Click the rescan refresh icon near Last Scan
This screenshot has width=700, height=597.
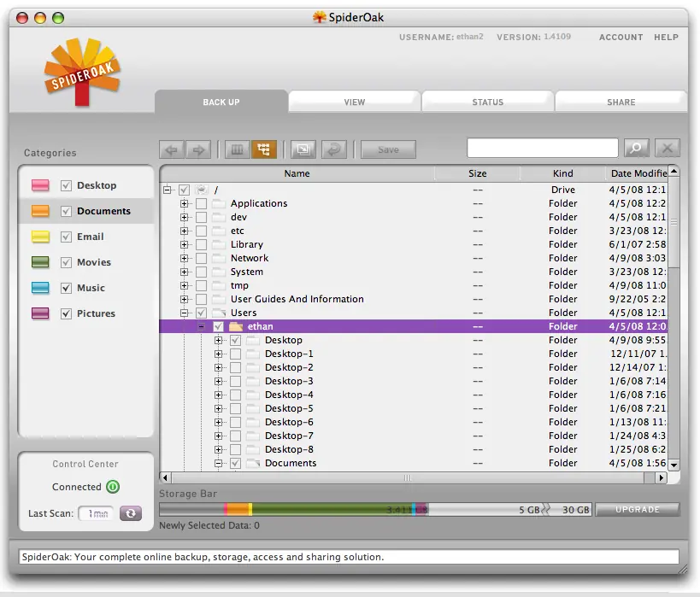click(131, 513)
